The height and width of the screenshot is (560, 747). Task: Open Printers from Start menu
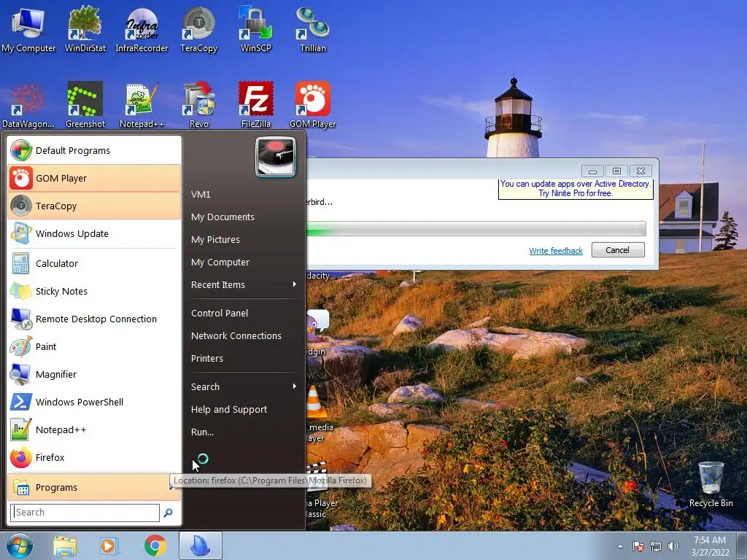pos(244,358)
